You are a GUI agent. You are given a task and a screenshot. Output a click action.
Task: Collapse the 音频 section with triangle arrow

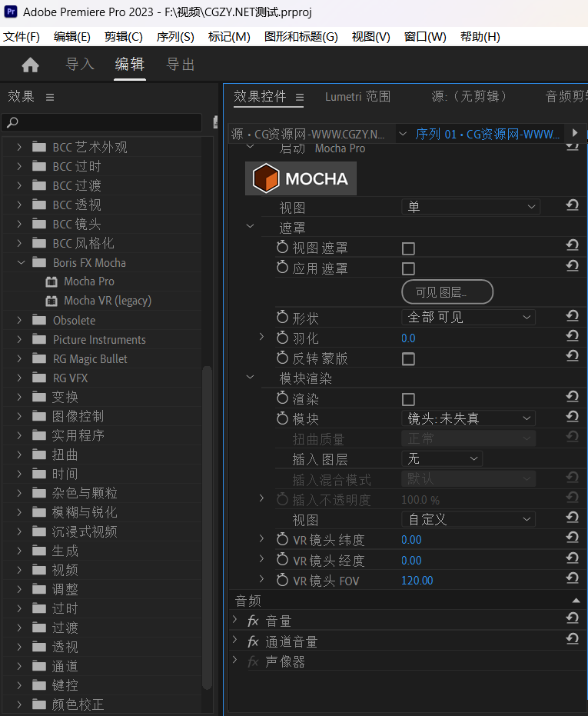click(x=576, y=601)
